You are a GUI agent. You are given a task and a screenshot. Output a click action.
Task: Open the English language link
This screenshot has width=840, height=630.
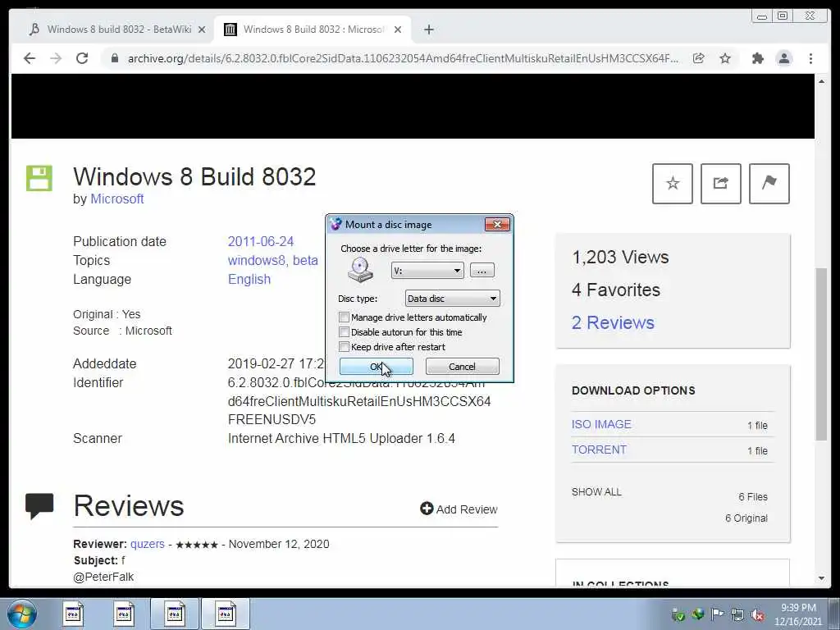(x=249, y=279)
